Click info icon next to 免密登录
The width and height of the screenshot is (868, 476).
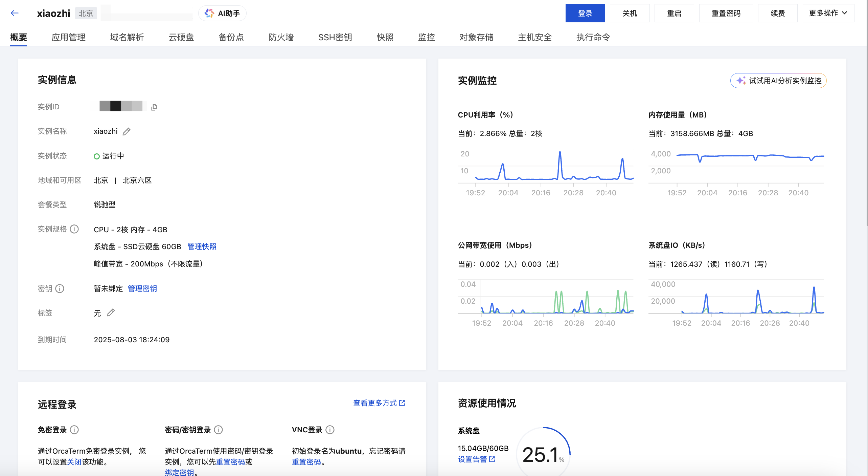(74, 430)
